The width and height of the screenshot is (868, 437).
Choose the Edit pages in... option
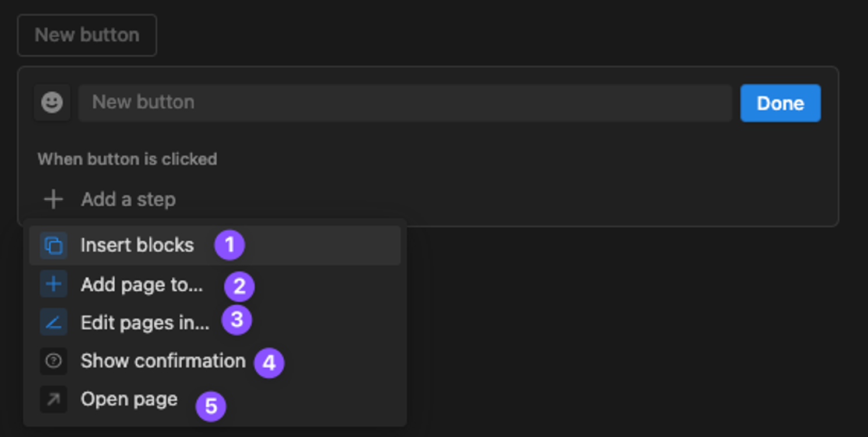pos(144,323)
